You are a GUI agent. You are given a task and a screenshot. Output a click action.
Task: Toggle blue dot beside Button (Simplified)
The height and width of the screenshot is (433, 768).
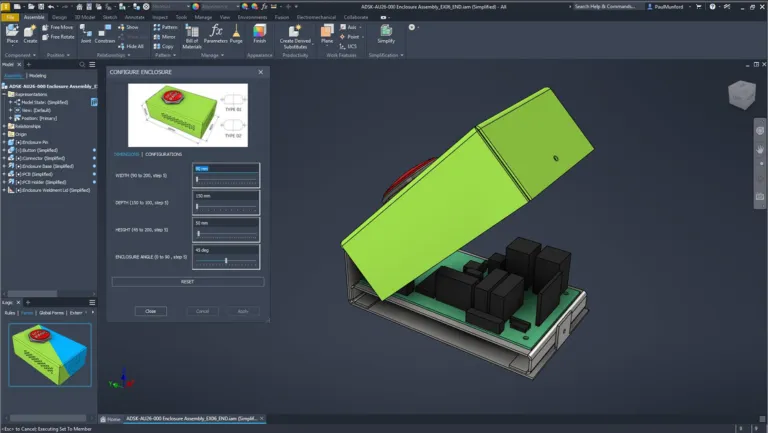(x=94, y=150)
